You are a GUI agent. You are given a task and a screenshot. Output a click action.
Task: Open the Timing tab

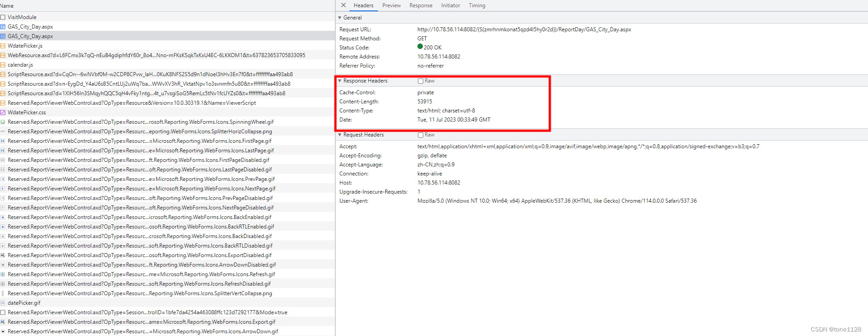[477, 5]
